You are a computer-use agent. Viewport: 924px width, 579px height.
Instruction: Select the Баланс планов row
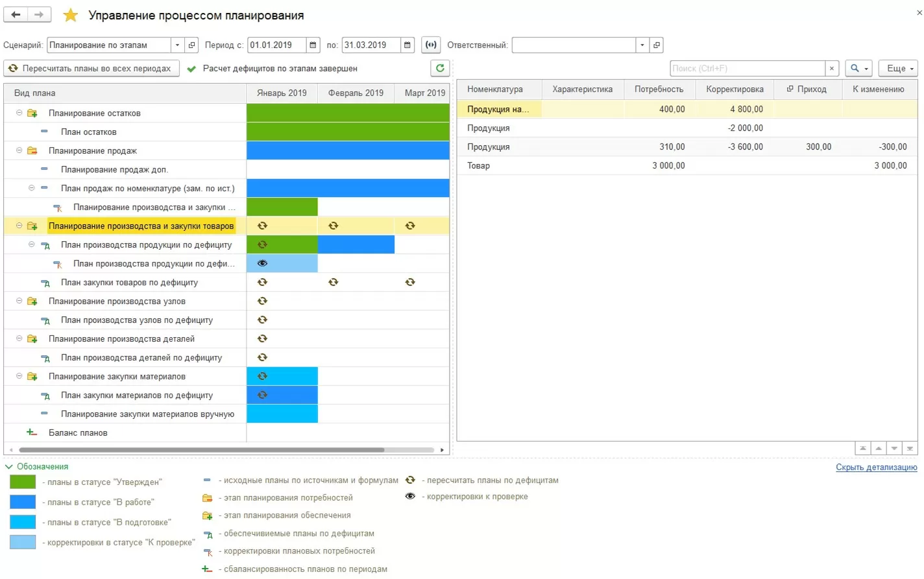tap(78, 432)
